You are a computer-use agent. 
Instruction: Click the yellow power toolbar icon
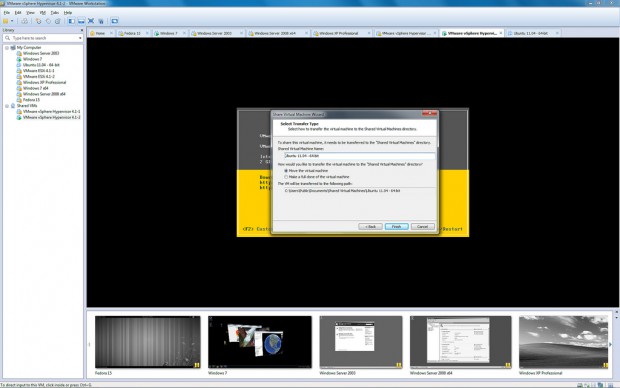6,21
